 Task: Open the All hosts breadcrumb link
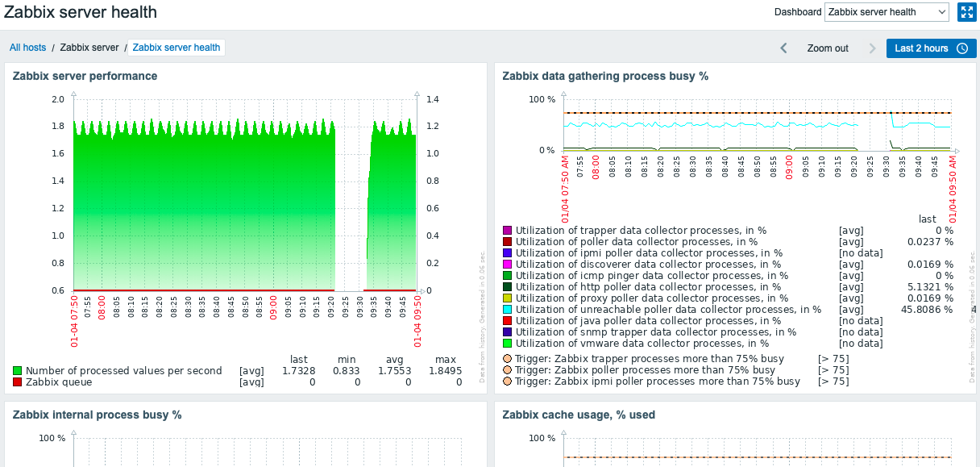coord(27,48)
